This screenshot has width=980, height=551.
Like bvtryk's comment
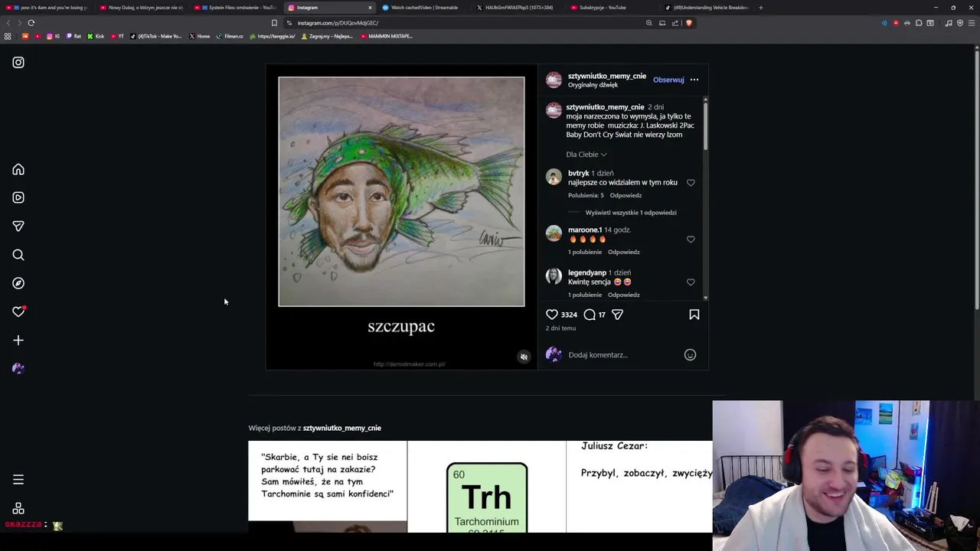pos(691,183)
